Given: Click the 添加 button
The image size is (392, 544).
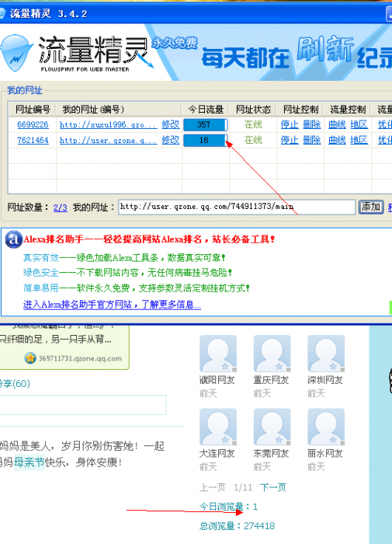Looking at the screenshot, I should (371, 207).
